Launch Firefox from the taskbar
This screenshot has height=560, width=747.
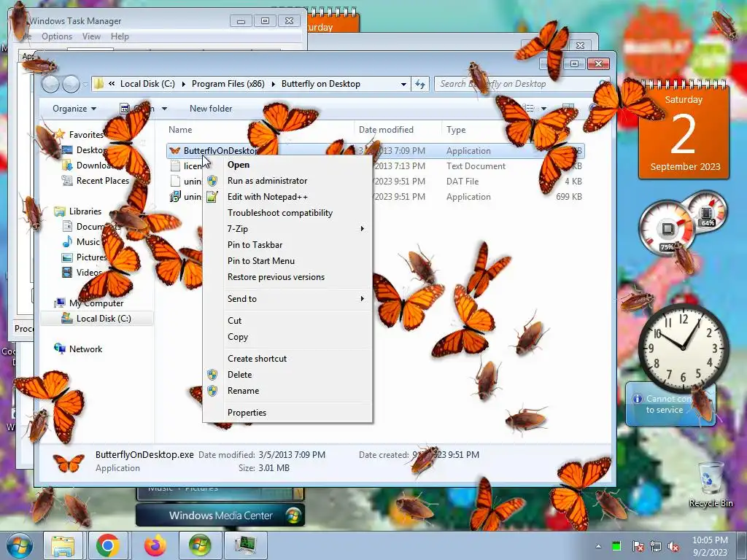tap(155, 545)
